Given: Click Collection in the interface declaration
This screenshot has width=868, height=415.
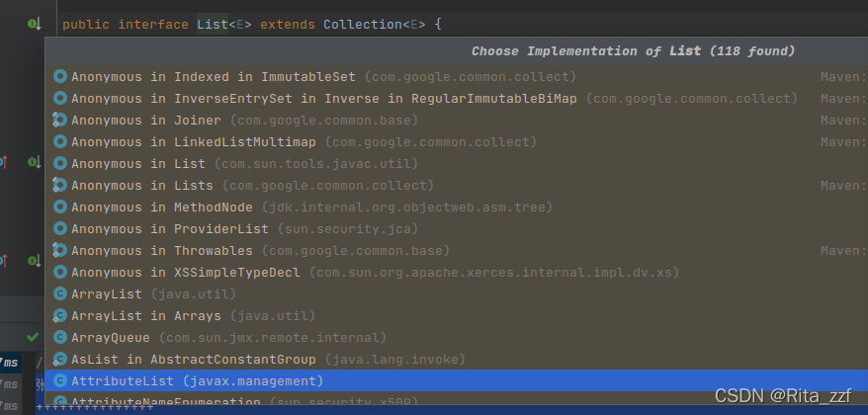Looking at the screenshot, I should [x=363, y=25].
